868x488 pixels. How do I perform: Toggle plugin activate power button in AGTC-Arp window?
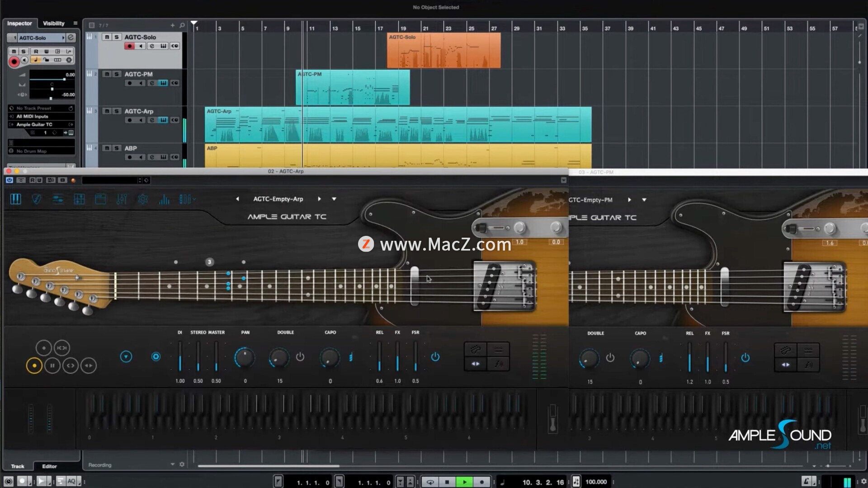pyautogui.click(x=9, y=180)
